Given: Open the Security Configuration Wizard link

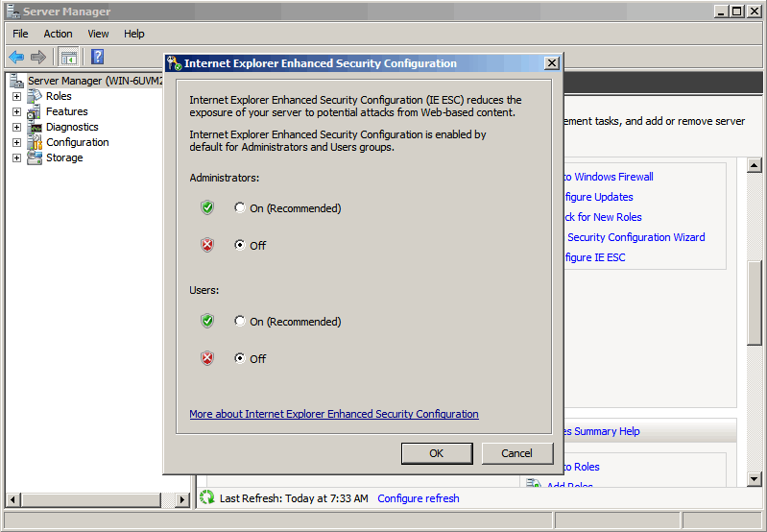Looking at the screenshot, I should [x=635, y=237].
